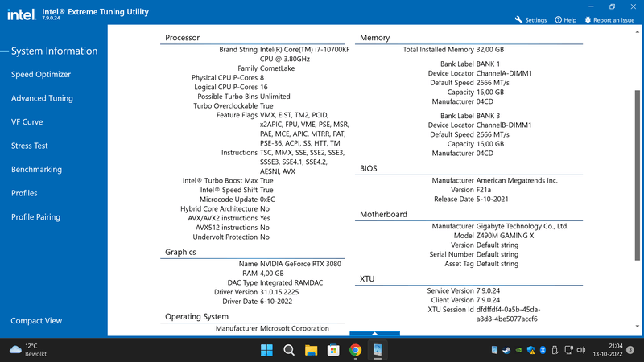Click the scrollbar down arrow
644x362 pixels.
point(637,327)
